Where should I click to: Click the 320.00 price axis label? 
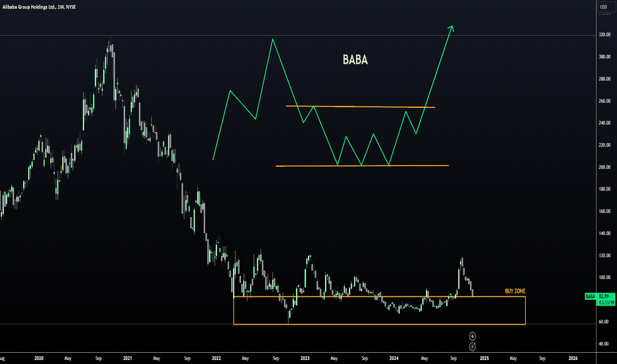pyautogui.click(x=604, y=34)
